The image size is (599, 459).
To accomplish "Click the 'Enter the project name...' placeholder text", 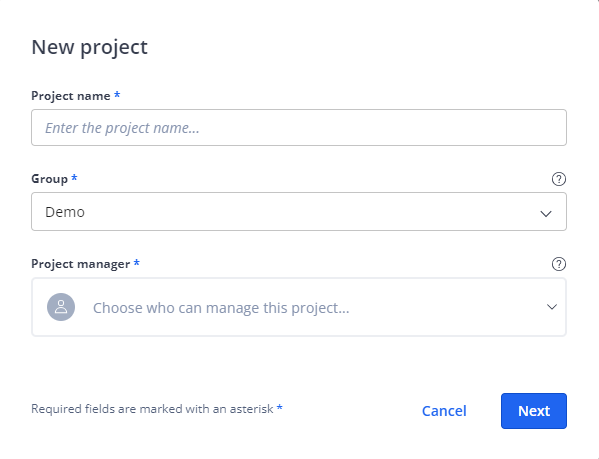I will pos(122,128).
